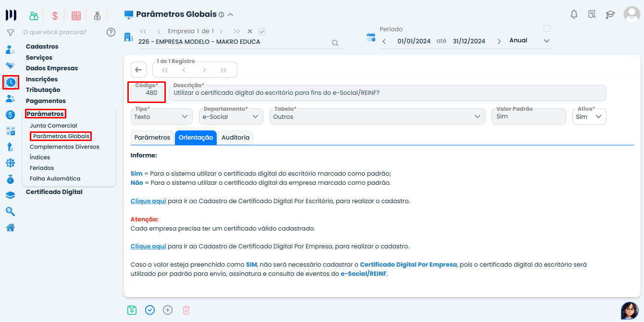Viewport: 644px width, 322px height.
Task: Go to previous period with the left arrow
Action: pyautogui.click(x=384, y=41)
